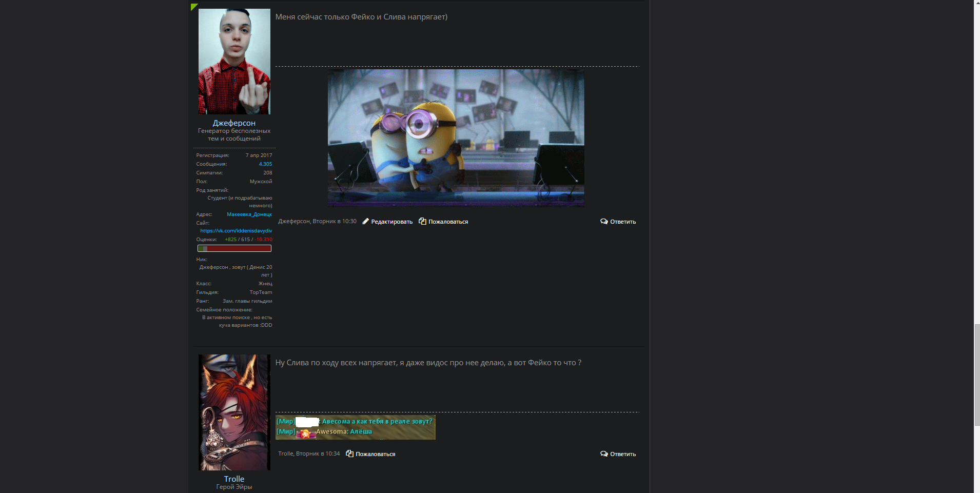980x493 pixels.
Task: Open Макеевка_Донецк address link
Action: point(249,214)
